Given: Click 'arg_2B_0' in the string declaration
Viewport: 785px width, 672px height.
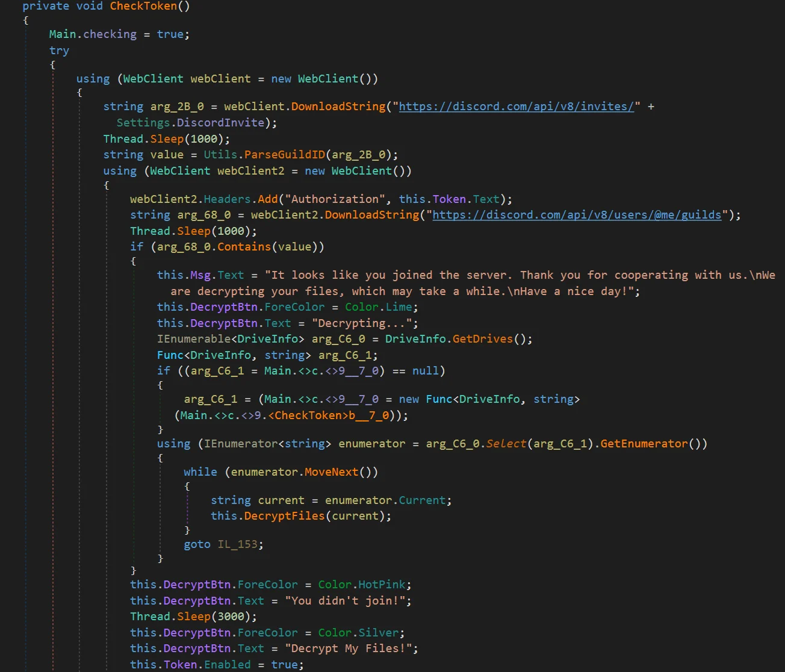Looking at the screenshot, I should [177, 107].
